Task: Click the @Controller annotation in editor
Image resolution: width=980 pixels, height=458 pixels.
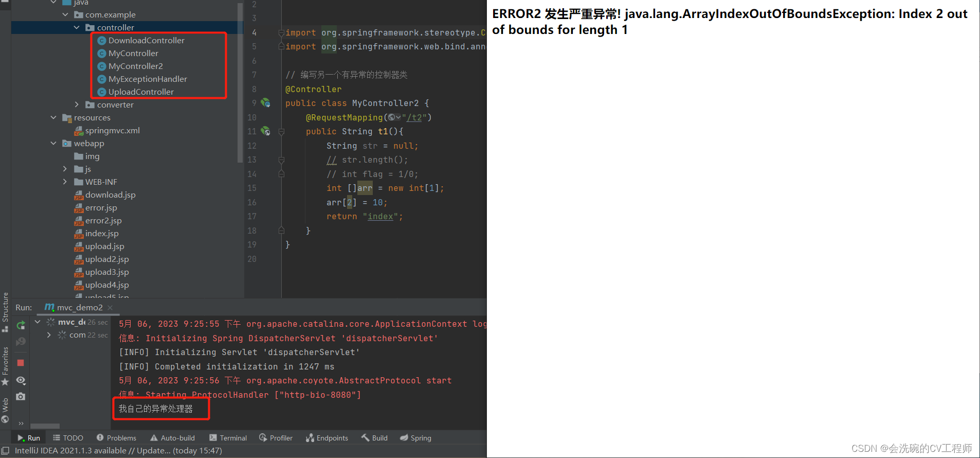Action: click(x=313, y=89)
